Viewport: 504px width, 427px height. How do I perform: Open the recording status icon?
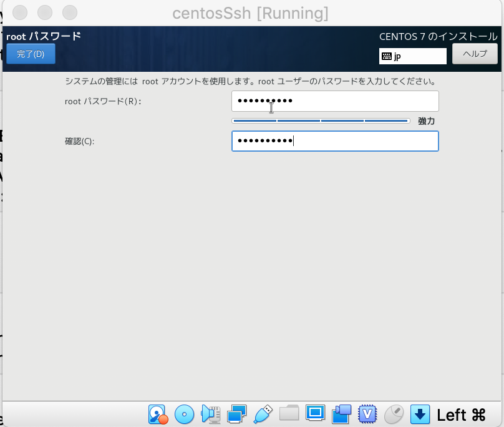341,414
